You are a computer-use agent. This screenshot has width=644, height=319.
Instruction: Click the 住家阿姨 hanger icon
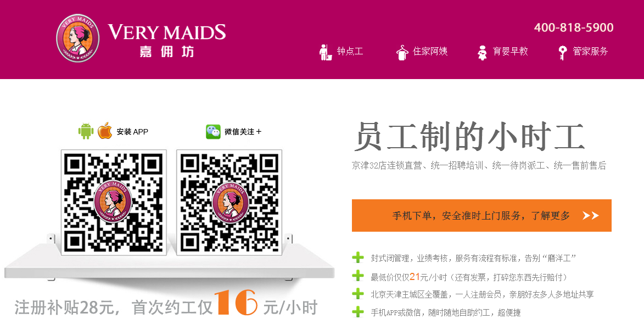(x=402, y=53)
